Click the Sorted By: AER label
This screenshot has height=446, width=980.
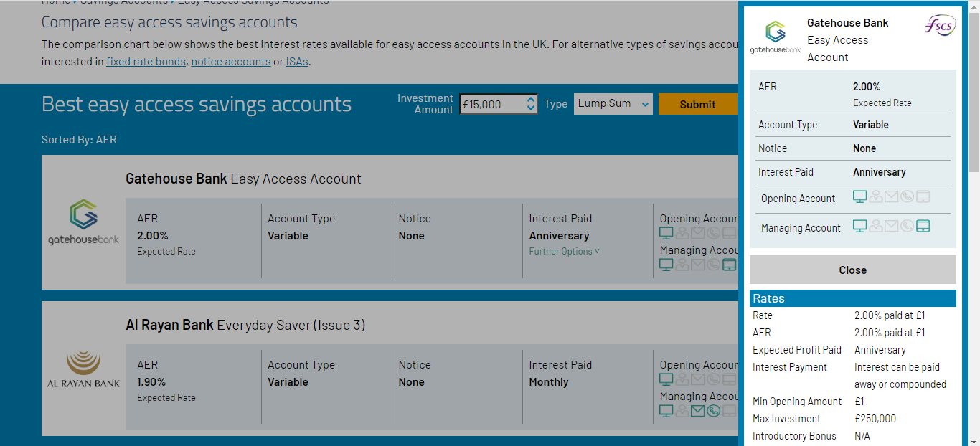pos(79,139)
